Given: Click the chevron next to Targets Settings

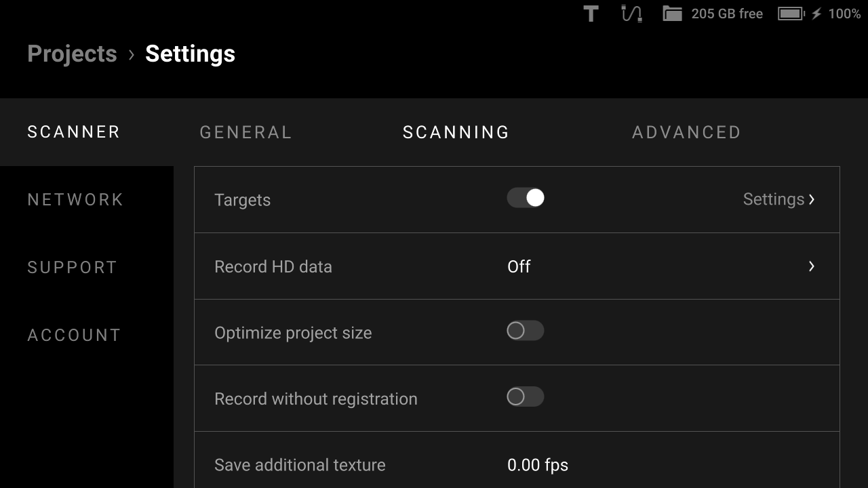Looking at the screenshot, I should tap(812, 199).
